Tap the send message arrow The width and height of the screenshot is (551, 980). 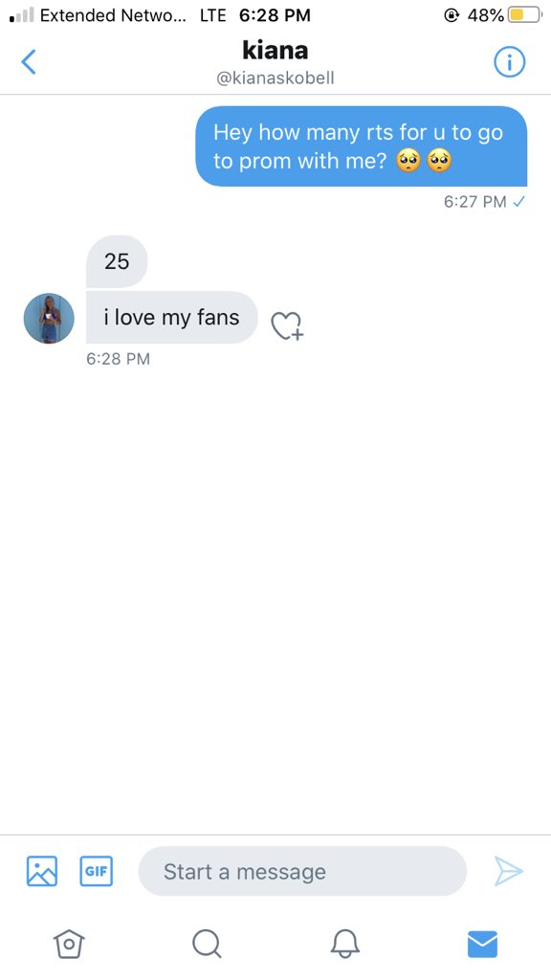tap(509, 871)
